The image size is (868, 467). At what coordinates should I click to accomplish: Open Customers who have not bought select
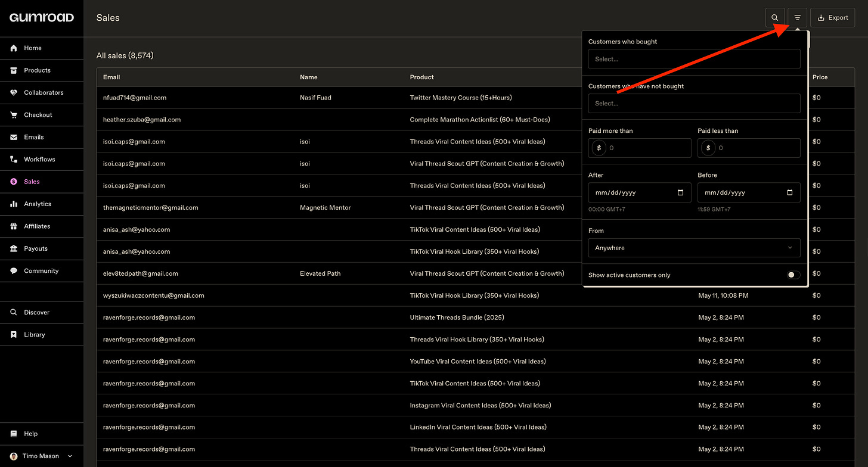tap(695, 103)
